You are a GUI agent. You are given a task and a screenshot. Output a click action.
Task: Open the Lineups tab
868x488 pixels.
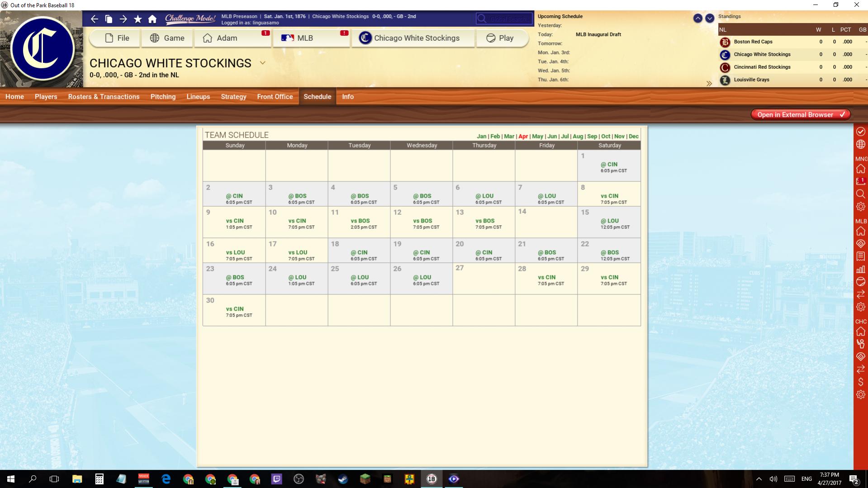[198, 97]
